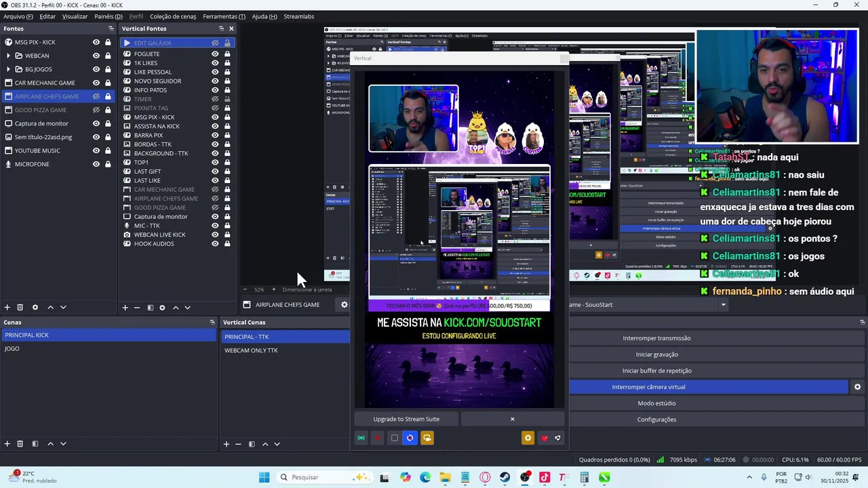868x488 pixels.
Task: Open the Streamlabs menu
Action: (x=299, y=16)
